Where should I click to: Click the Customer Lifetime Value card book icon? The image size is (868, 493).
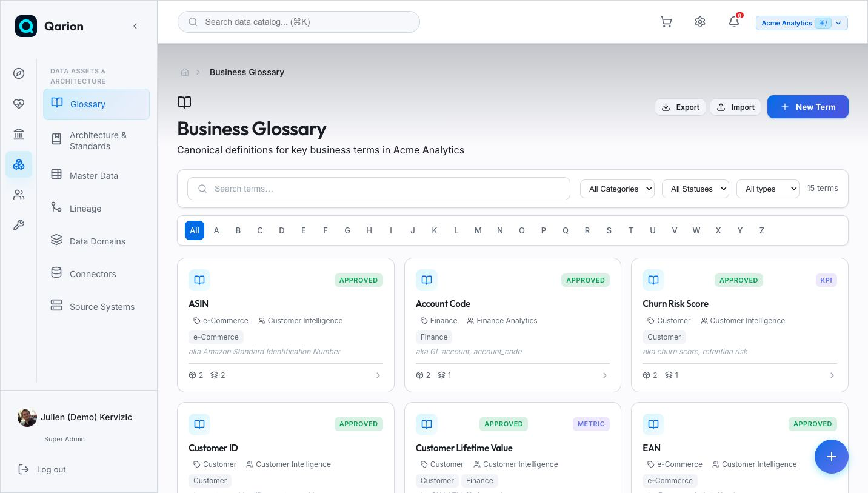[x=427, y=424]
